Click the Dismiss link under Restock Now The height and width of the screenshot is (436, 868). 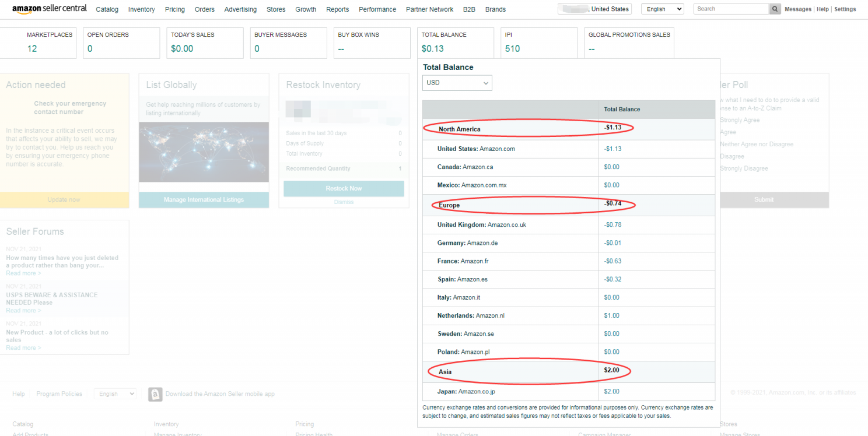[344, 202]
